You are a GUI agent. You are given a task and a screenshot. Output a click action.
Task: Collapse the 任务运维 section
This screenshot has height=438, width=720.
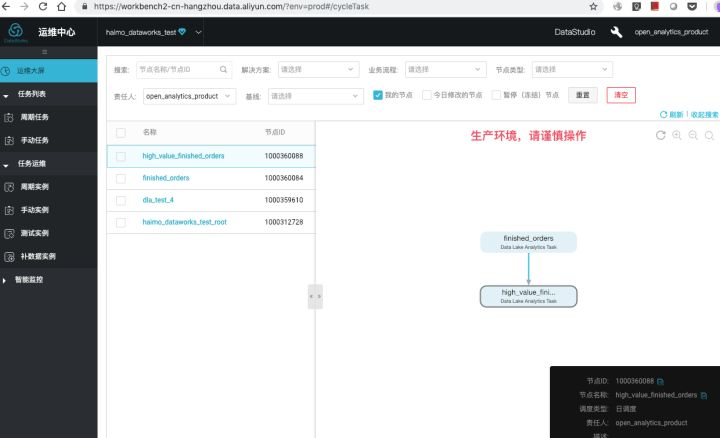[6, 164]
